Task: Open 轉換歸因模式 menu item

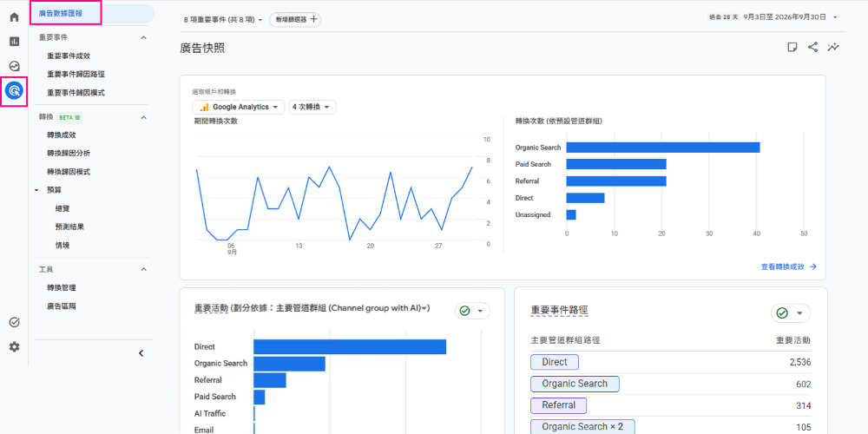Action: [69, 172]
